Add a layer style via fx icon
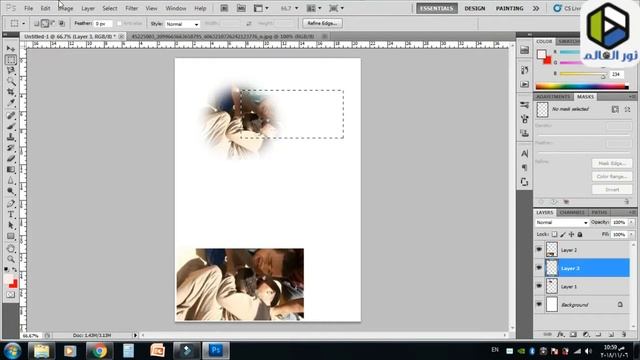Screen dimensions: 640x360 tap(560, 334)
